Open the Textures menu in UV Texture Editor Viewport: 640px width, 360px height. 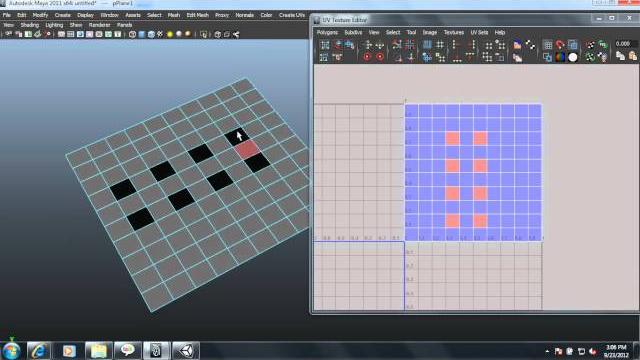(x=453, y=32)
